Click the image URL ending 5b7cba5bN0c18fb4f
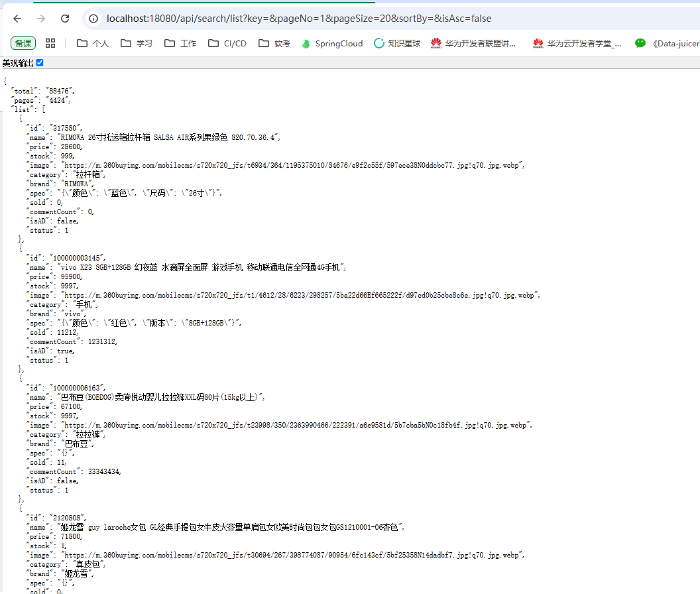The image size is (700, 594). pos(296,425)
